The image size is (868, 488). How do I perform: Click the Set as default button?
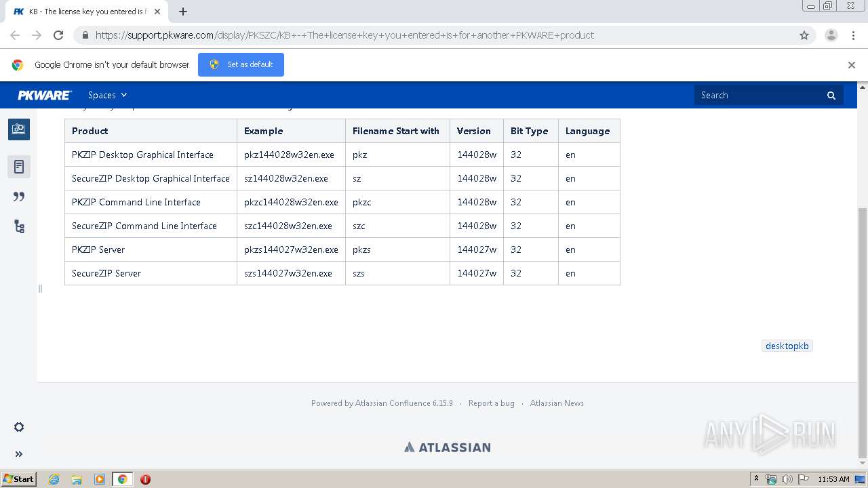click(241, 64)
